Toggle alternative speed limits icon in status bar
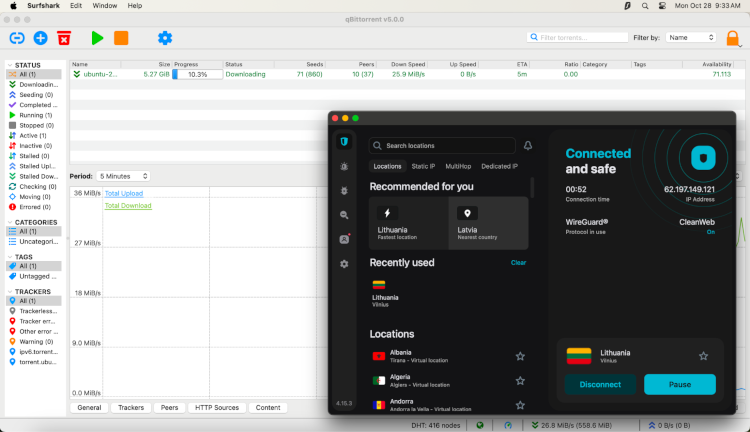Screen dimensions: 750x432 pyautogui.click(x=508, y=425)
